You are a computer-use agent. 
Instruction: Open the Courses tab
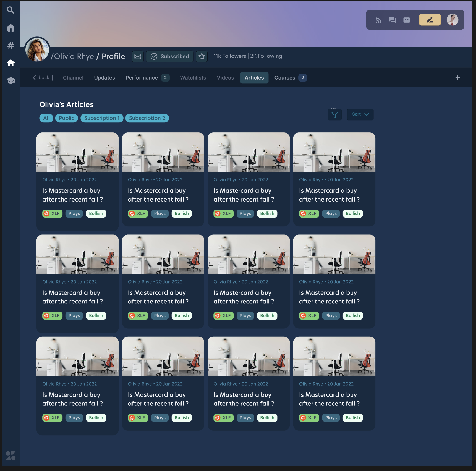[290, 78]
